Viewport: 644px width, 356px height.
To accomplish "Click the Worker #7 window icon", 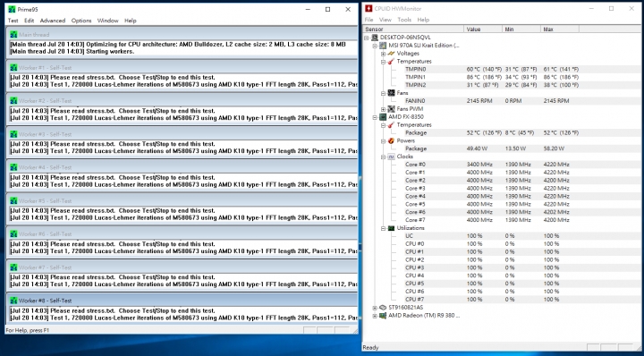I will click(13, 267).
